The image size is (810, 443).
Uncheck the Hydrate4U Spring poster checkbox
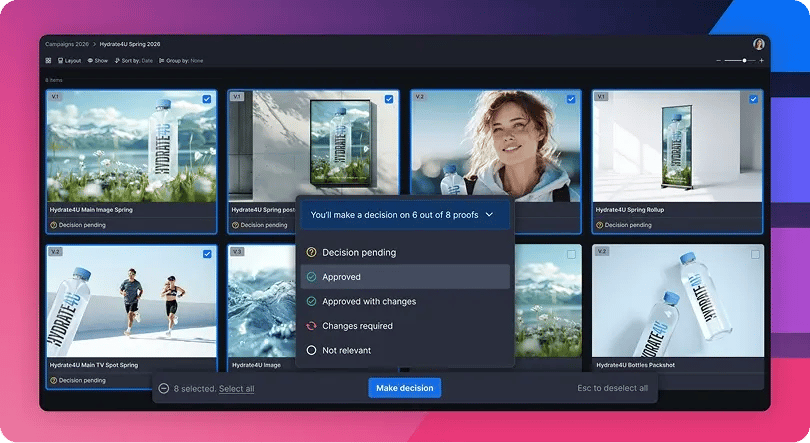click(x=389, y=99)
